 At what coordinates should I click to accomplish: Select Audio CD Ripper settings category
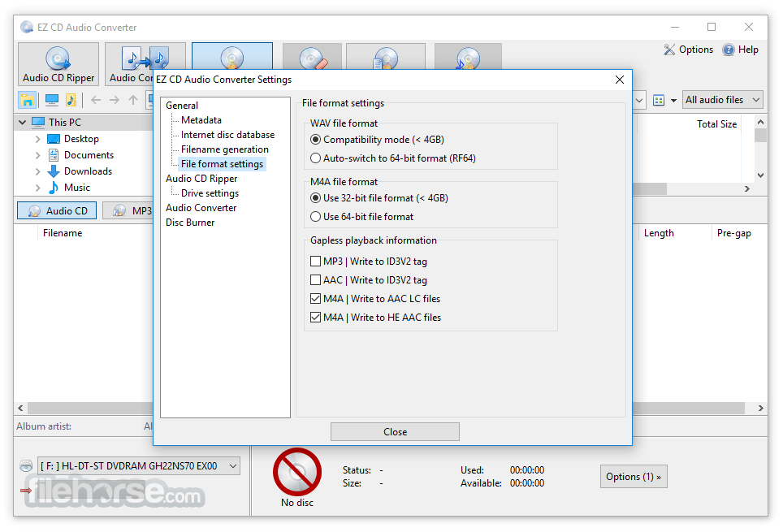coord(201,179)
